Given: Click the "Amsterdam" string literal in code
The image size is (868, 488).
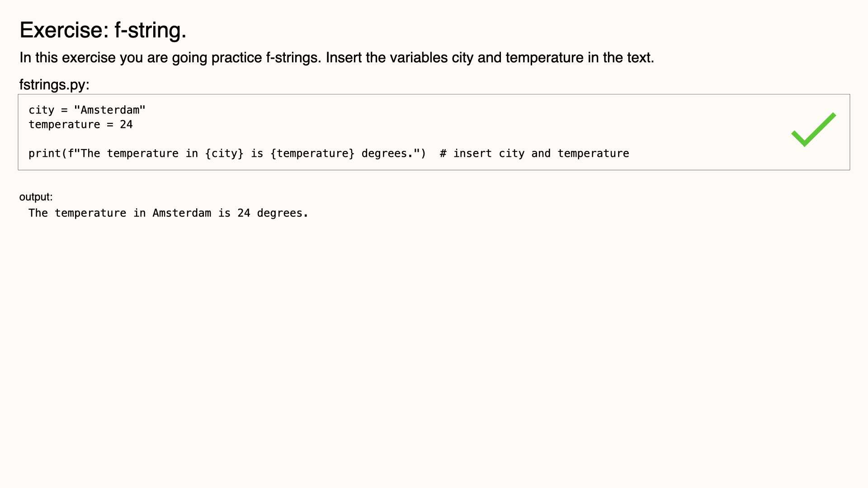Looking at the screenshot, I should [110, 110].
